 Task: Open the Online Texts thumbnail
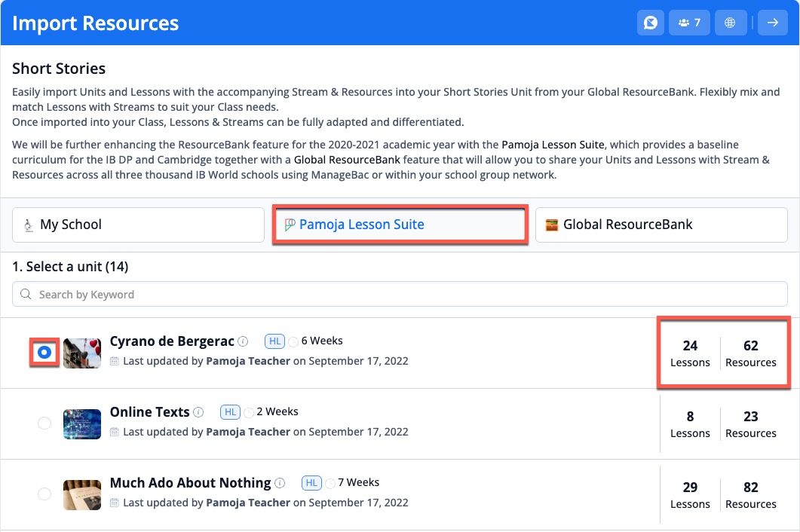point(82,423)
